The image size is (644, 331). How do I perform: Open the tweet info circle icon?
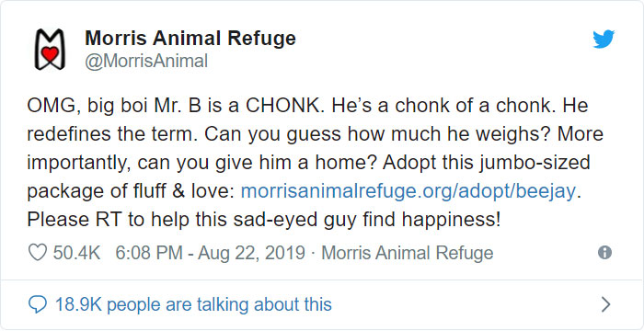click(604, 253)
